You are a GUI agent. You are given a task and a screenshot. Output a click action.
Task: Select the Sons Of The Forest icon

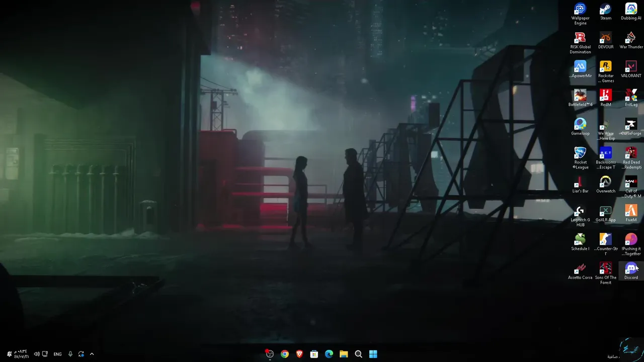pos(606,274)
